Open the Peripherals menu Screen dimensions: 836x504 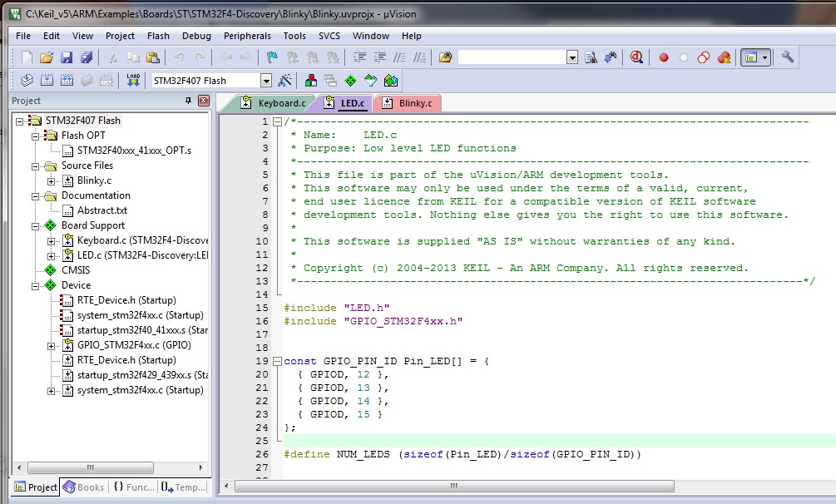point(247,36)
